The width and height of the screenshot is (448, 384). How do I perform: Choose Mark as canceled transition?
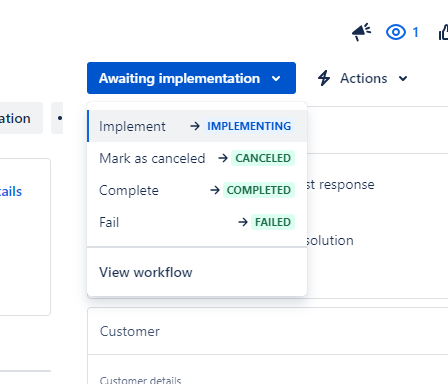pyautogui.click(x=197, y=158)
